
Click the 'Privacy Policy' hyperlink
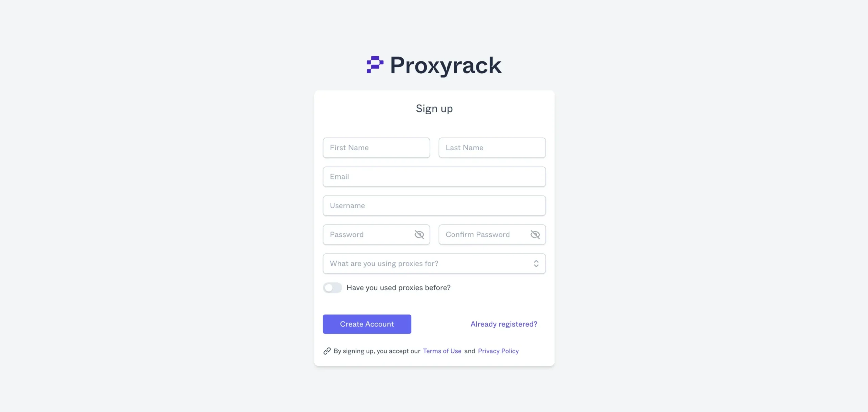498,351
